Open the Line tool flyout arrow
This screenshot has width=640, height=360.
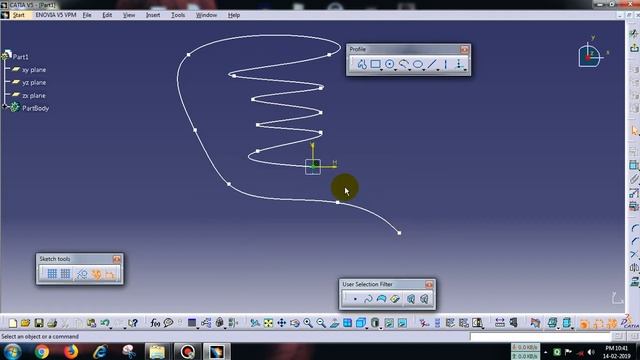point(438,70)
